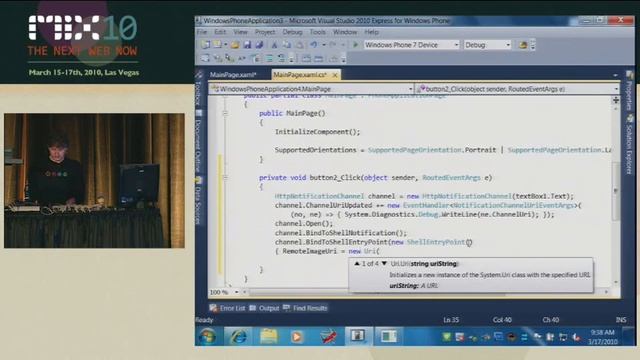The height and width of the screenshot is (360, 640).
Task: Open the Debug configuration dropdown
Action: (x=508, y=45)
